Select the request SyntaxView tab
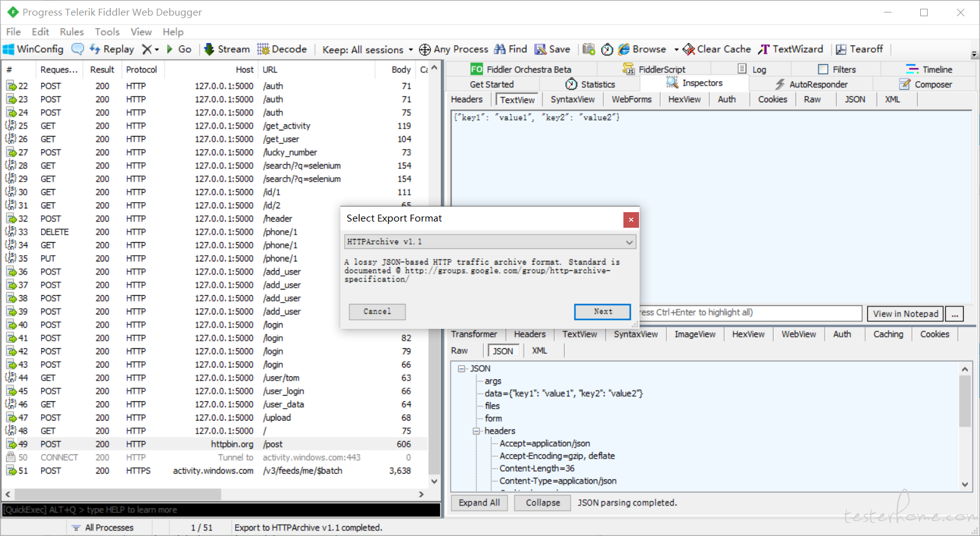The height and width of the screenshot is (536, 980). point(573,99)
